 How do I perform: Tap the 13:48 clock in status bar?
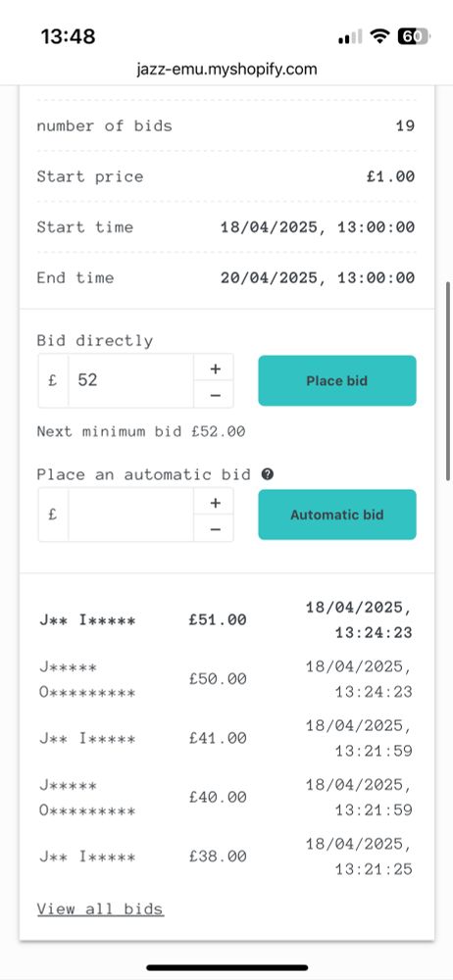coord(69,36)
